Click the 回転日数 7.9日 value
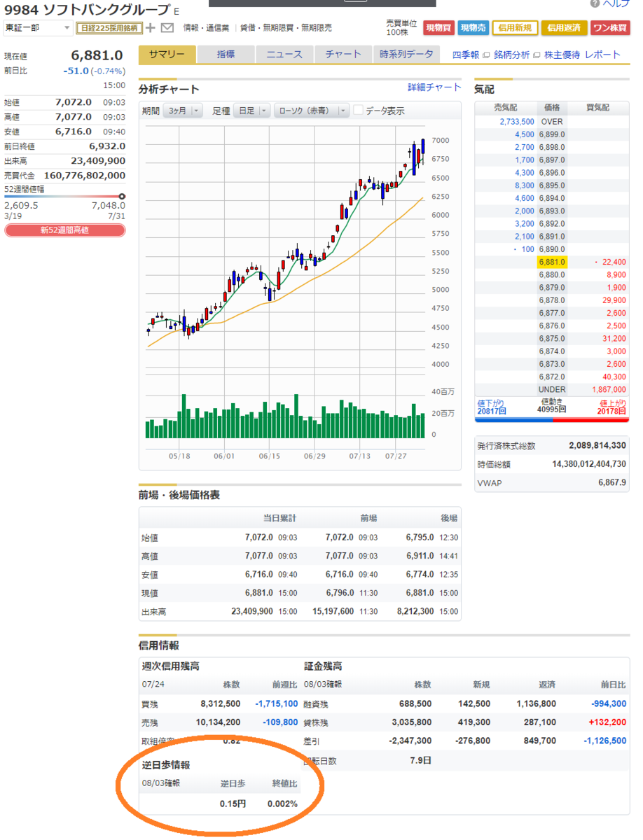 (x=421, y=760)
